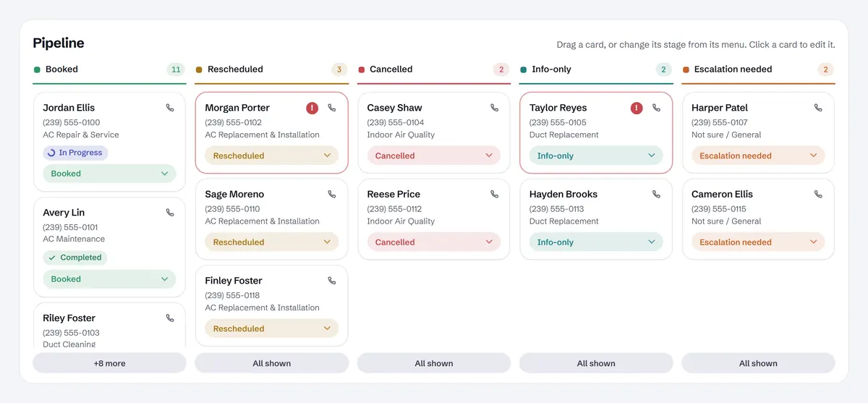Click phone number (239) 555-0100

(72, 122)
